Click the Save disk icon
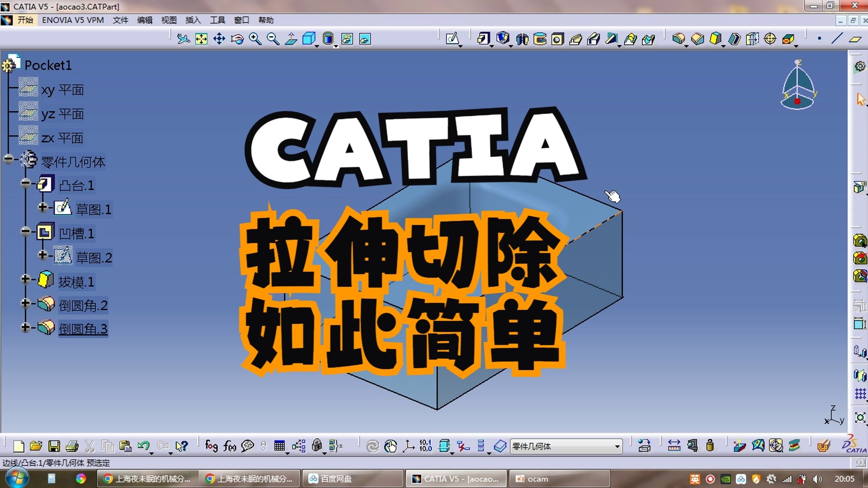 point(54,446)
